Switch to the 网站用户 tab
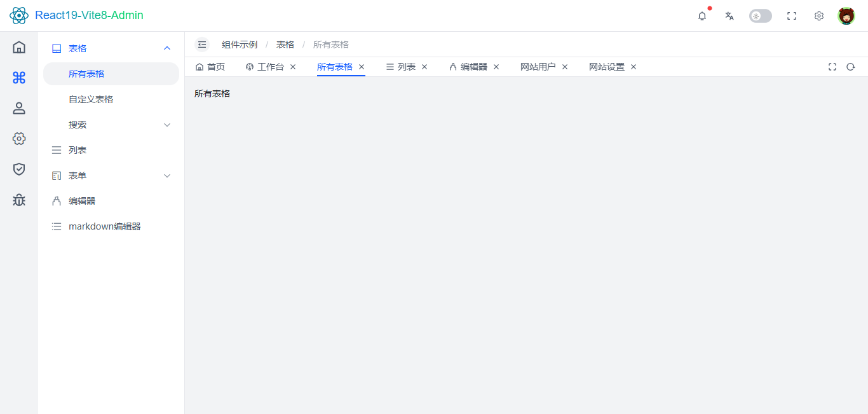 coord(538,67)
